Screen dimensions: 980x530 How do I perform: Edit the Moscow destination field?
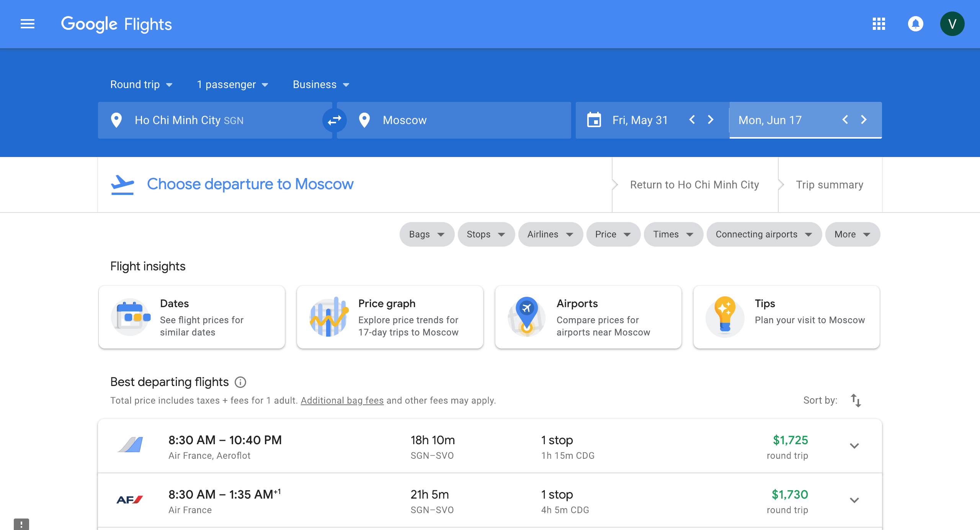tap(454, 120)
